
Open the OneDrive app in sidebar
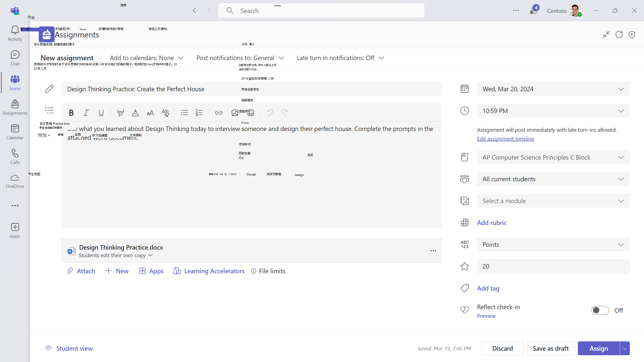(x=15, y=181)
